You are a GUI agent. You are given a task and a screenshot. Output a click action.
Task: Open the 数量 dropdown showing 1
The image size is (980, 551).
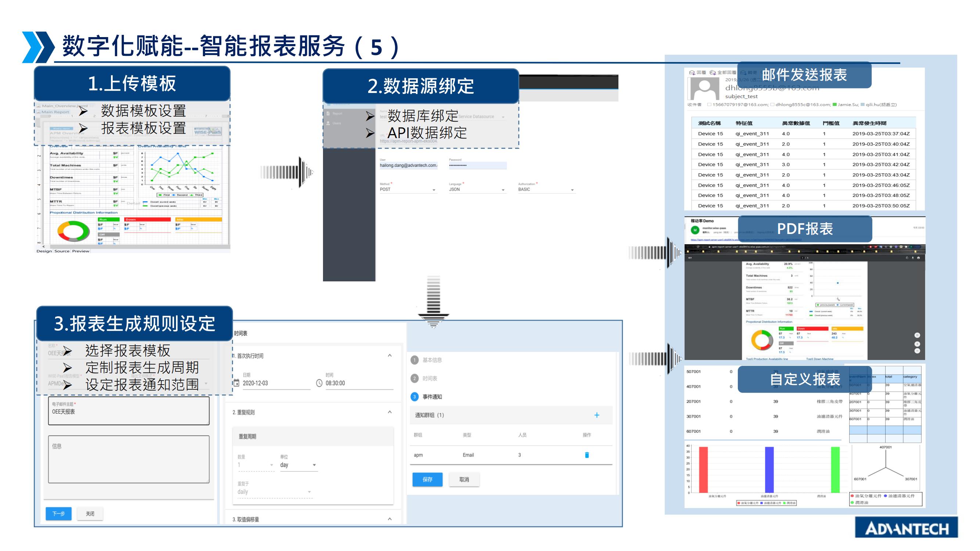(x=256, y=465)
